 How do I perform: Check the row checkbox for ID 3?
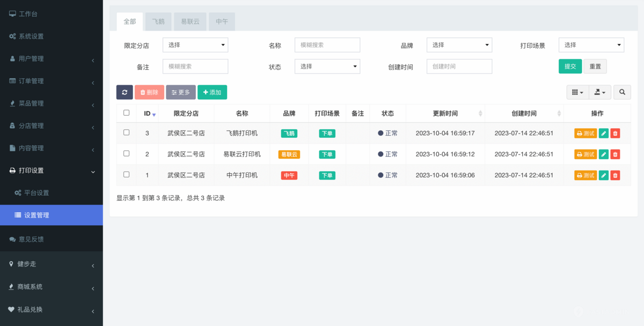126,133
